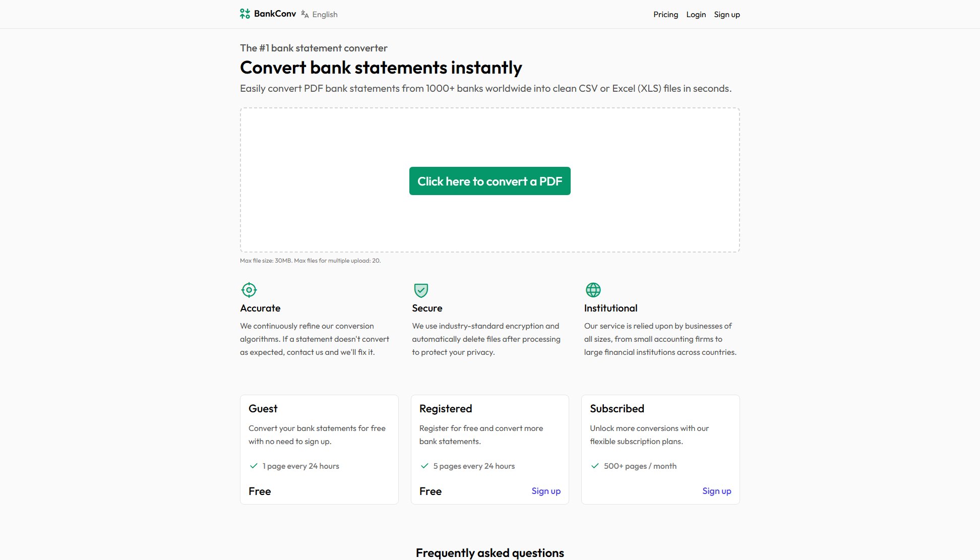Click Sign up in the header
The width and height of the screenshot is (980, 560).
(x=727, y=14)
